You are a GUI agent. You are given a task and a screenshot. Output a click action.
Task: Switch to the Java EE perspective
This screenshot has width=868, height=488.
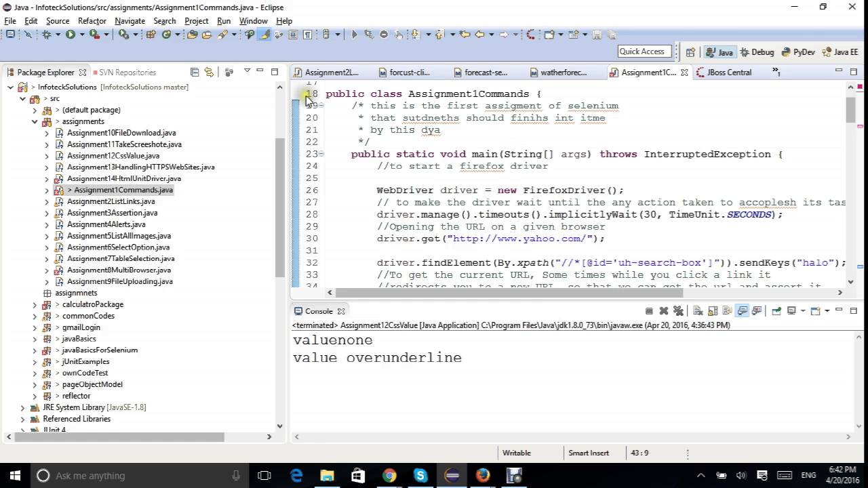click(840, 52)
